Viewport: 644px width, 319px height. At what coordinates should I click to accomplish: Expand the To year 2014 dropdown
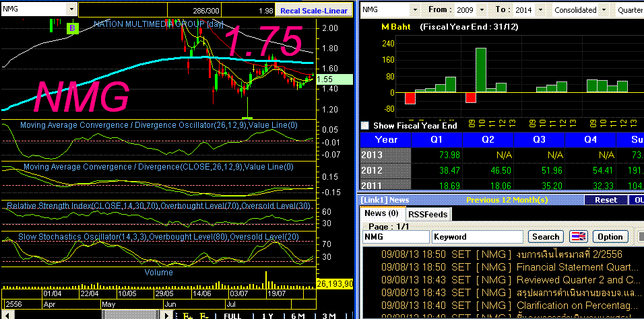pyautogui.click(x=540, y=9)
